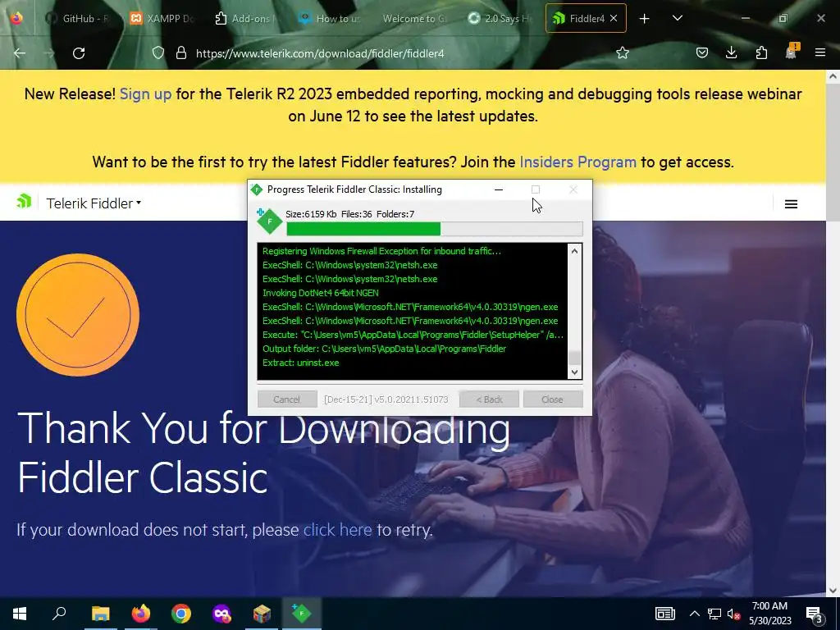
Task: Click the installer green diamond logo
Action: click(269, 221)
